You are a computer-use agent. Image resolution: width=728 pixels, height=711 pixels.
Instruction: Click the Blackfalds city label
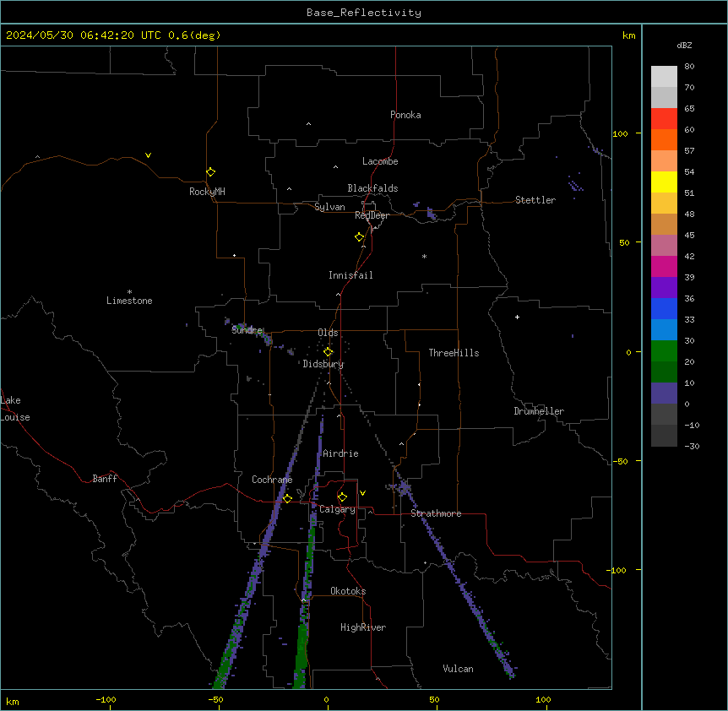[x=372, y=188]
